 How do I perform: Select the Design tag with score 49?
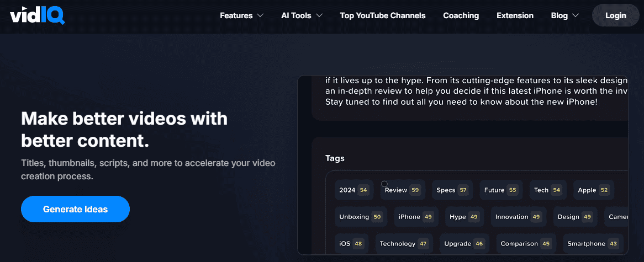pos(575,216)
